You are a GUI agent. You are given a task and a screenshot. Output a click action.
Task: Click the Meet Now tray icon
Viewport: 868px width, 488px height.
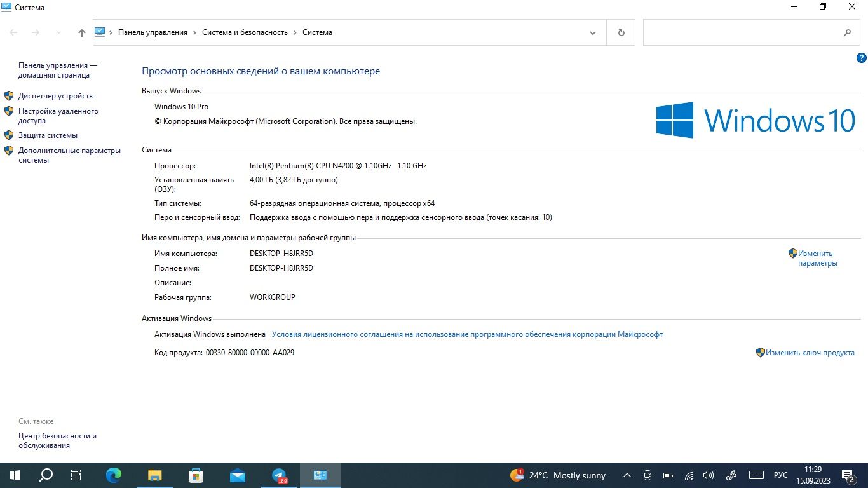tap(648, 475)
